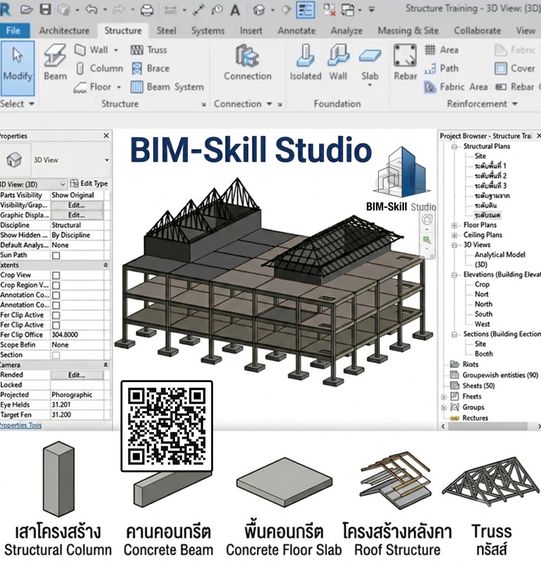
Task: Select the Modify tool
Action: click(18, 68)
